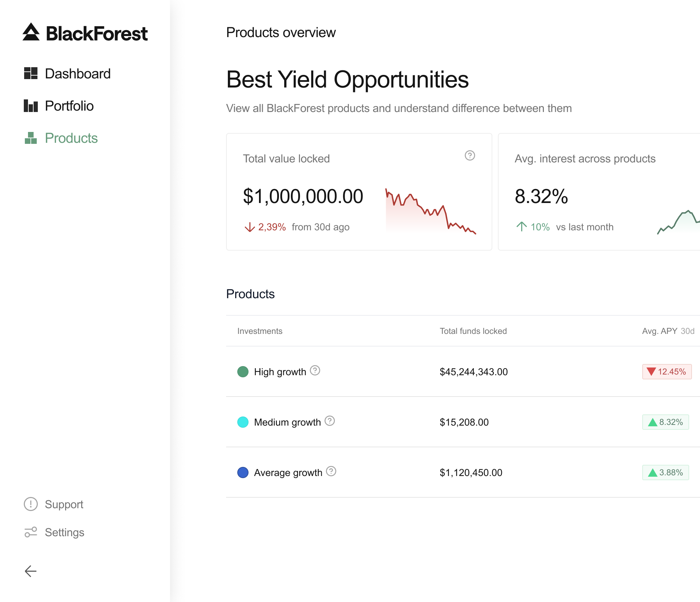Sort table by the Total funds locked header
The width and height of the screenshot is (700, 602).
(473, 331)
